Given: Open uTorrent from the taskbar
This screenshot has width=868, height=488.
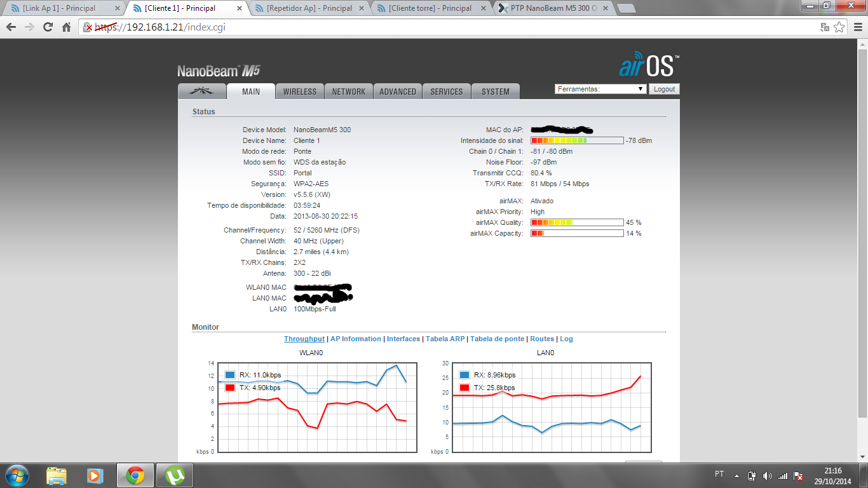Looking at the screenshot, I should point(175,475).
